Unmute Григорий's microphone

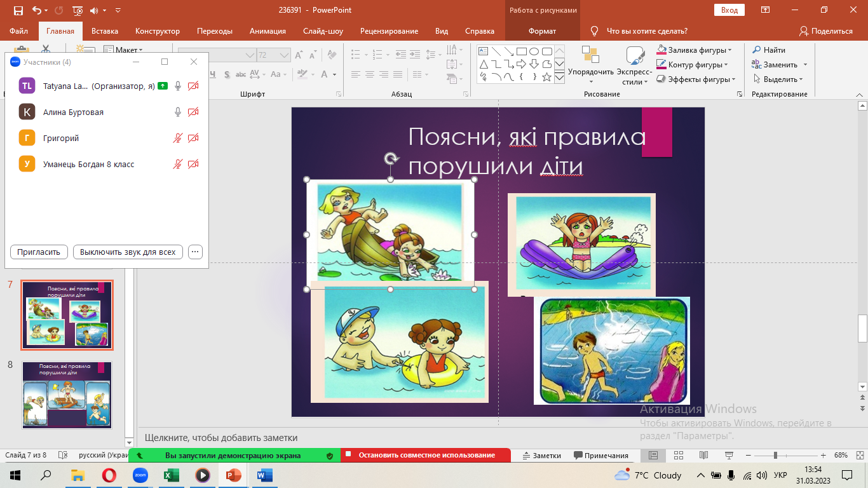(x=179, y=138)
